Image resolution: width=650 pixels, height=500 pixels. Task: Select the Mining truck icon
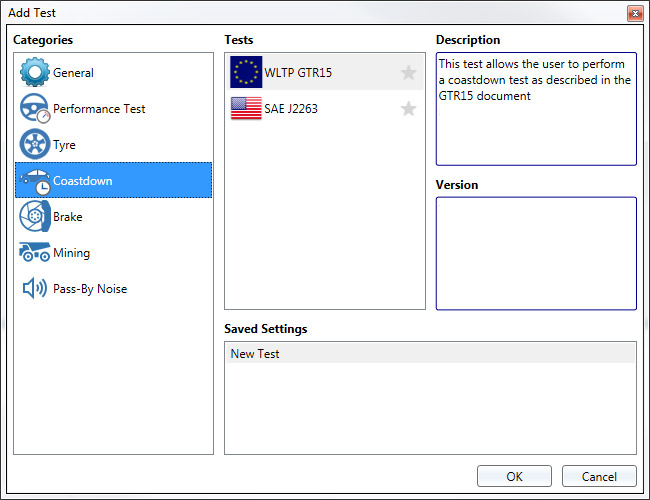coord(35,252)
